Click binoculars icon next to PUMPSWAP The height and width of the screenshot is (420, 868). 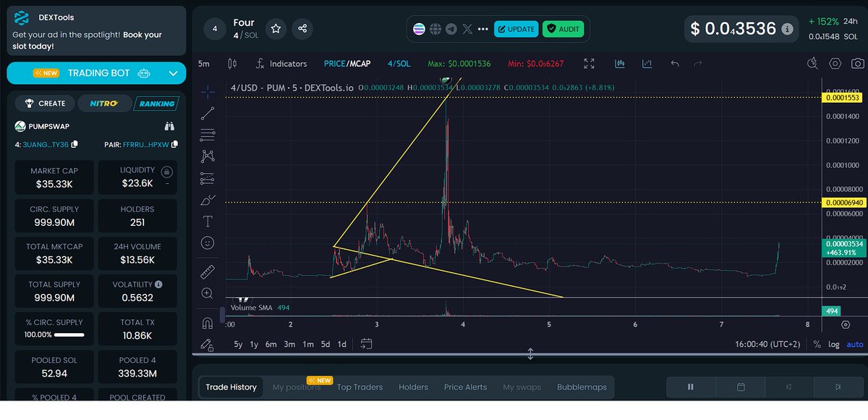[x=170, y=126]
